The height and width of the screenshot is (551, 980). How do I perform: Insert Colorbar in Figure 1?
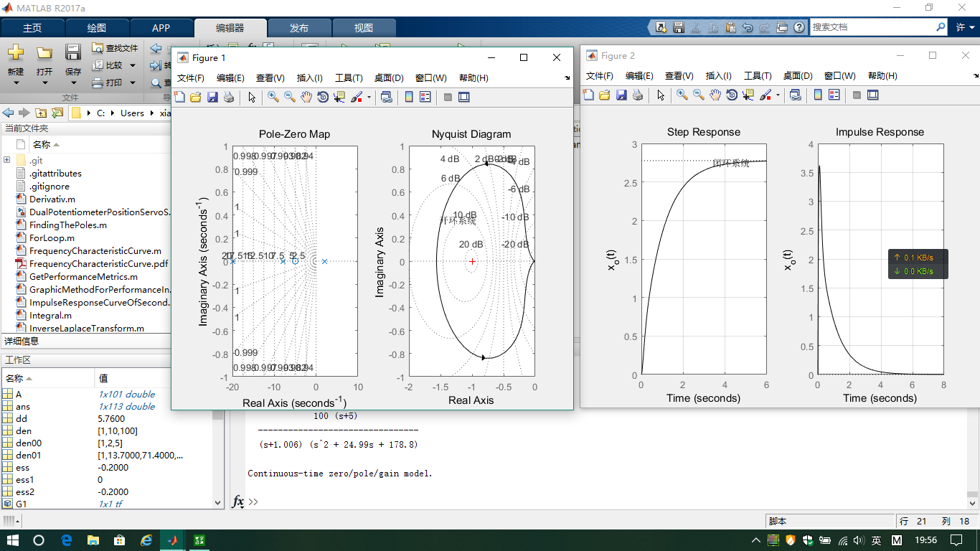point(409,97)
